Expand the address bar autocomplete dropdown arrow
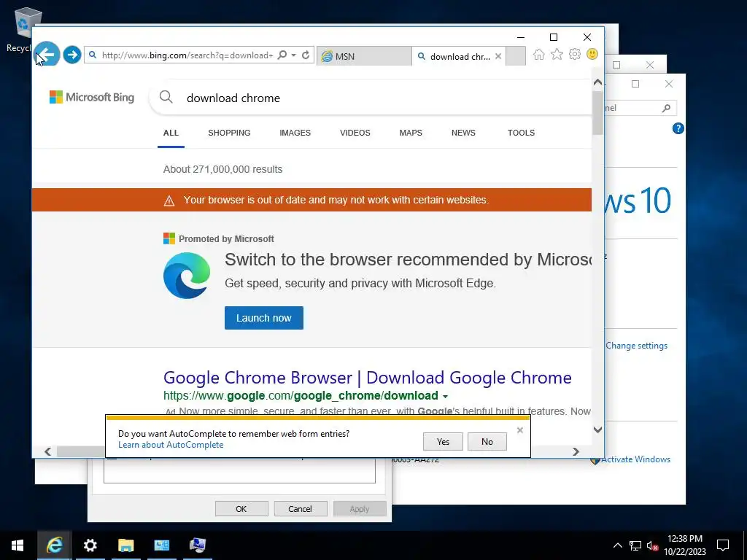The height and width of the screenshot is (560, 747). pos(293,55)
